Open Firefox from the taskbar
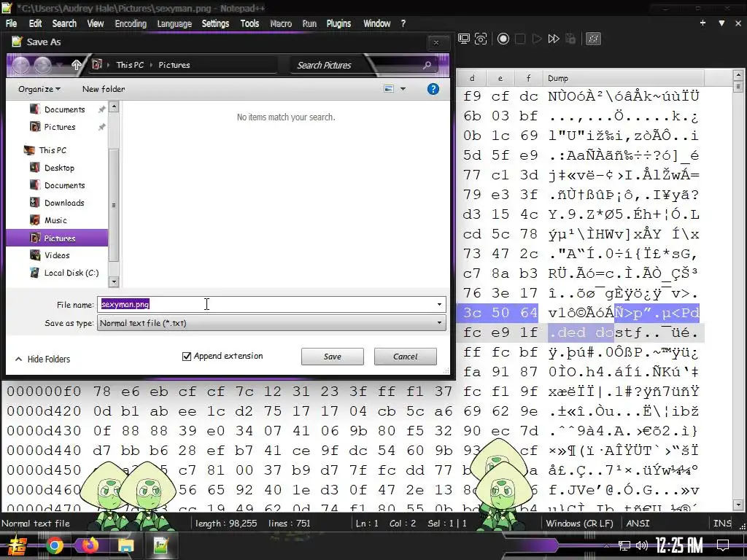 tap(90, 545)
